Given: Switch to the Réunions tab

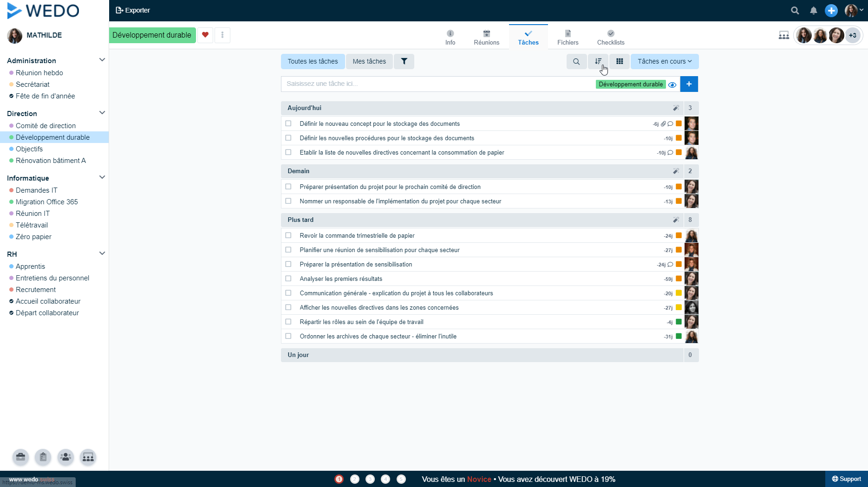Looking at the screenshot, I should pyautogui.click(x=486, y=37).
